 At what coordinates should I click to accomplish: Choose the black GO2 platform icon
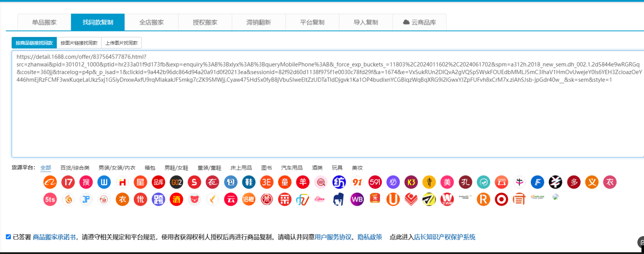(177, 182)
